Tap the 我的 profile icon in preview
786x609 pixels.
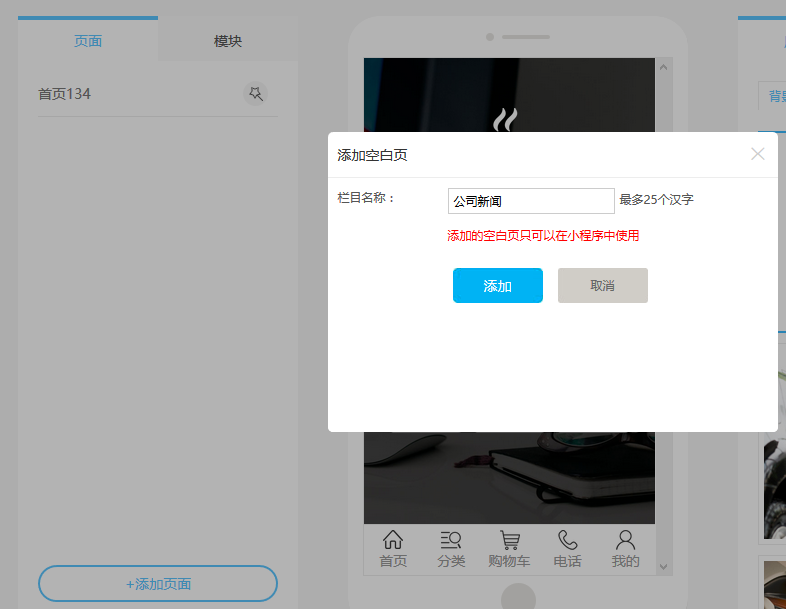625,549
